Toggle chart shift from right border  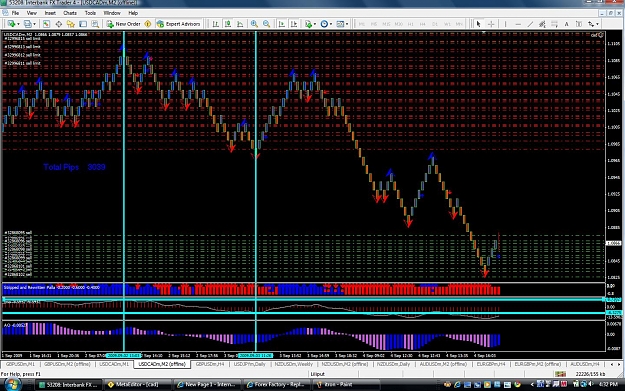[x=294, y=24]
